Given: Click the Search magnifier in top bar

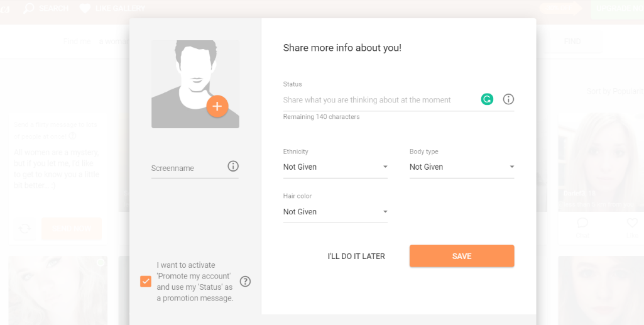Looking at the screenshot, I should (x=29, y=8).
